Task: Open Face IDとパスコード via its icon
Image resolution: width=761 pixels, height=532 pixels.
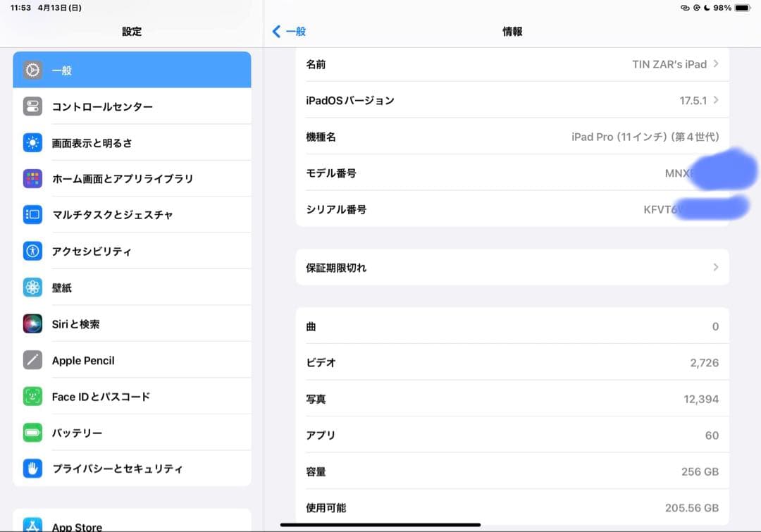Action: point(32,396)
